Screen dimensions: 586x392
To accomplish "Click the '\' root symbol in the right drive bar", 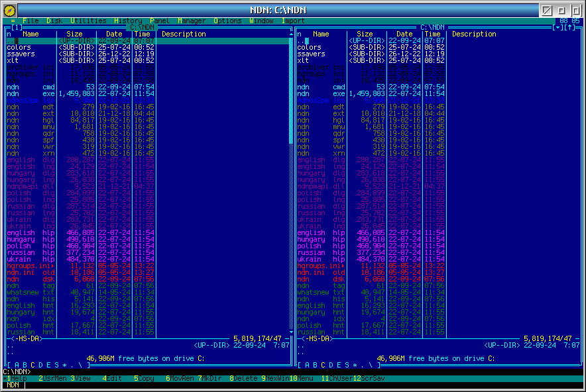I will pos(371,365).
